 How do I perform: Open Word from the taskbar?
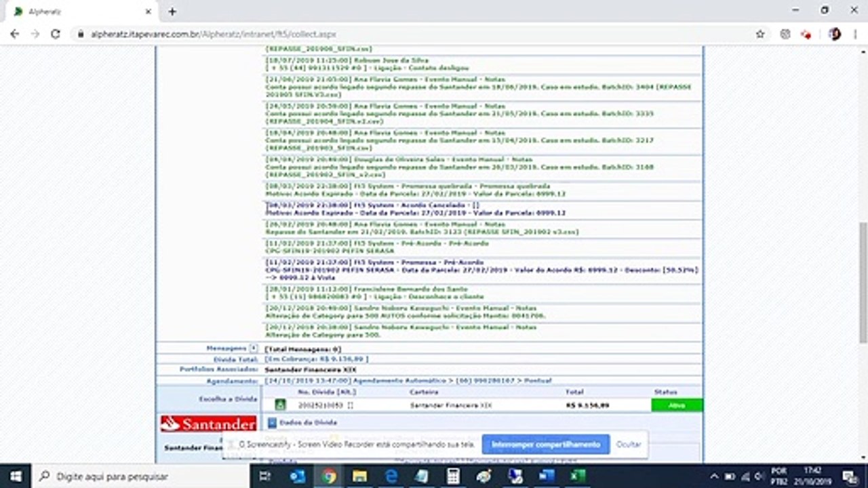547,476
